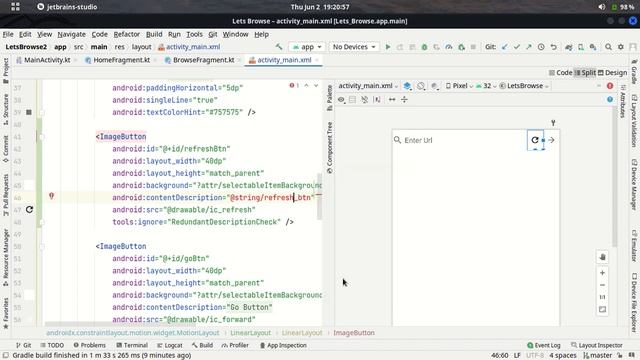Open the No Devices selector dropdown
This screenshot has height=360, width=640.
click(354, 47)
